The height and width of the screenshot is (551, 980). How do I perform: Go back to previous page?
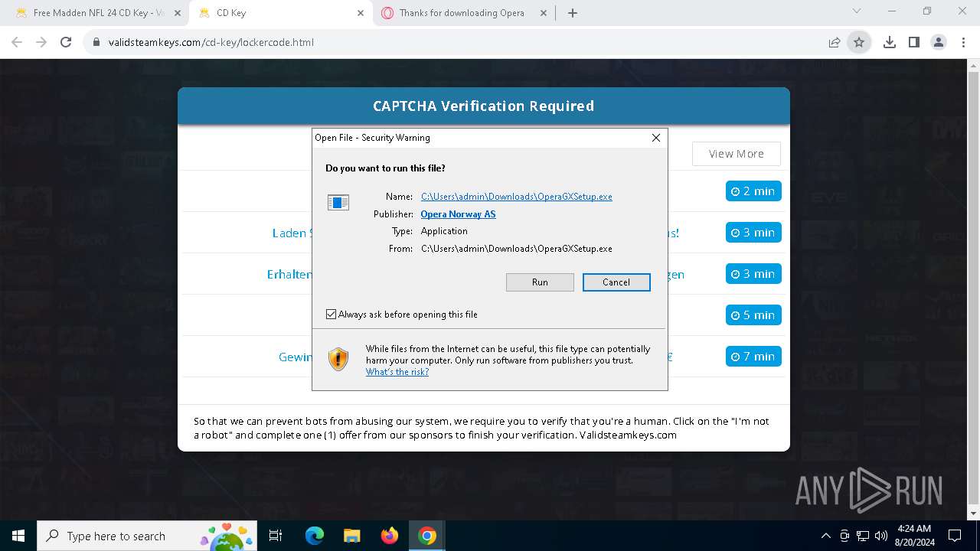point(17,43)
